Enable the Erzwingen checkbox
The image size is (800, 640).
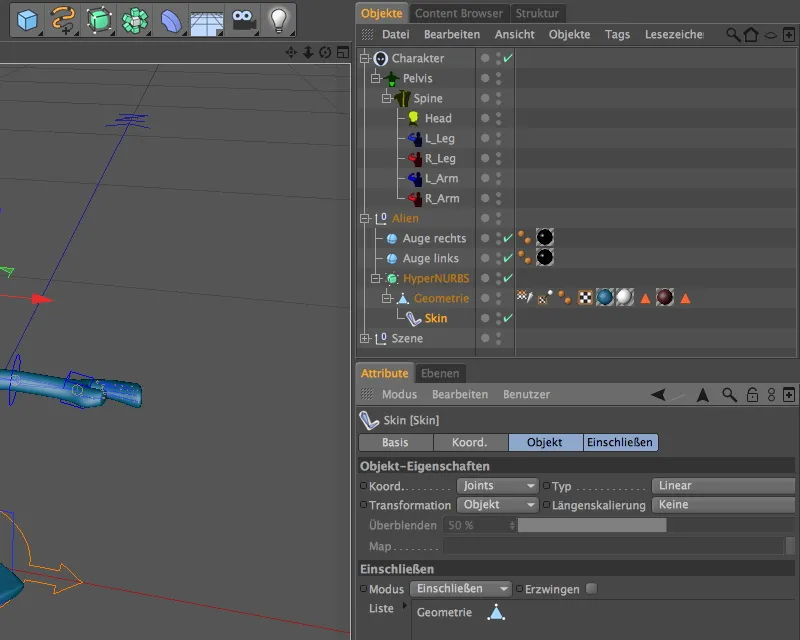pos(591,589)
